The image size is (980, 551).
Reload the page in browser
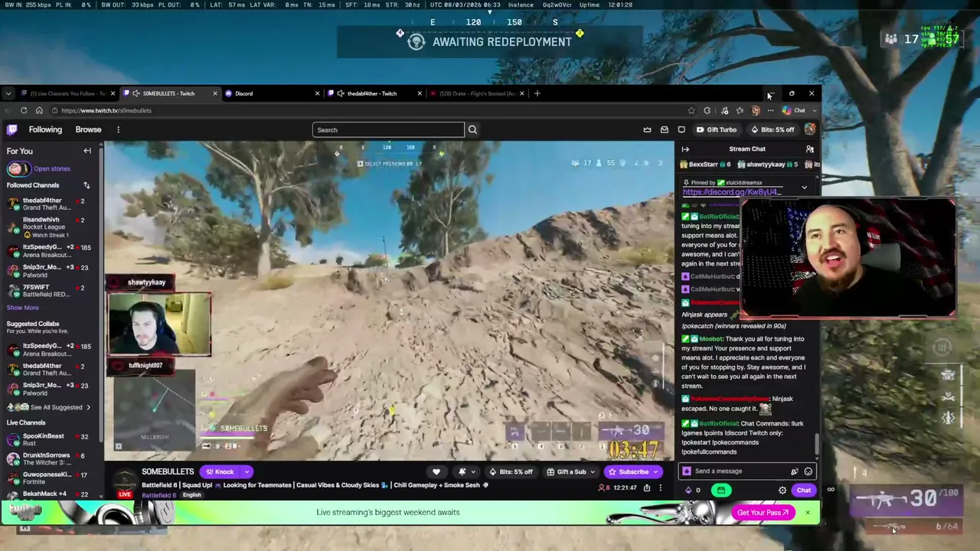point(24,110)
